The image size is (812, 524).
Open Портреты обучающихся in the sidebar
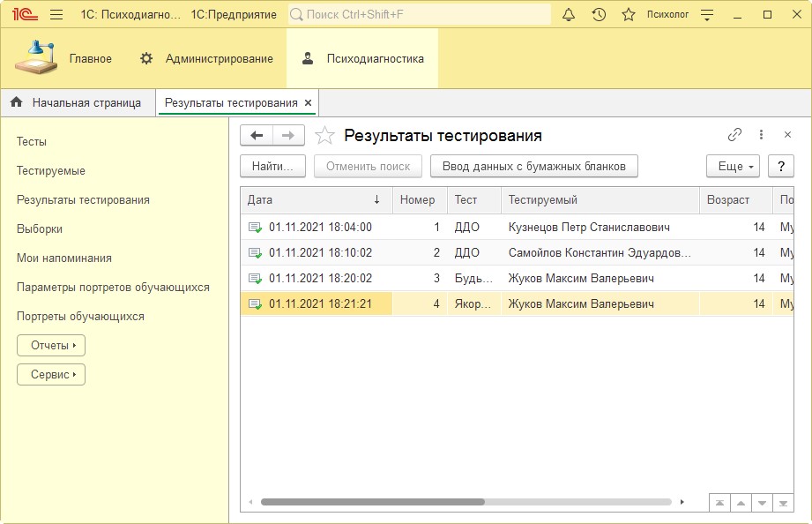click(80, 316)
